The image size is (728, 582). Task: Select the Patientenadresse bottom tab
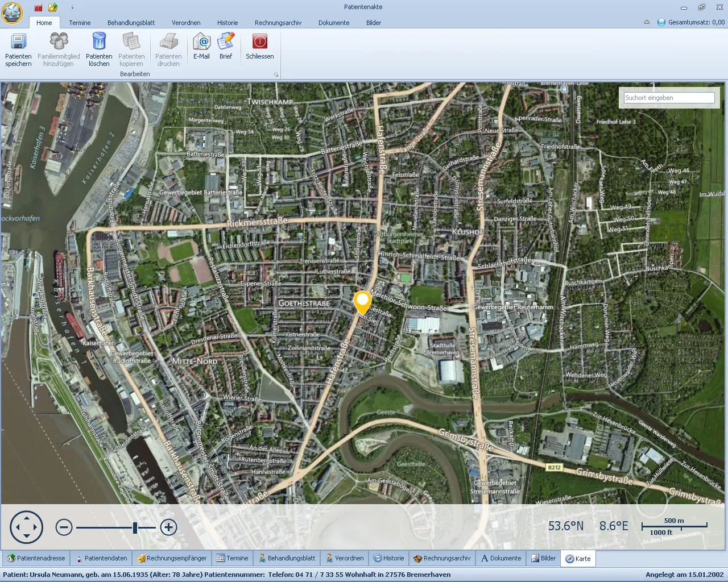36,558
